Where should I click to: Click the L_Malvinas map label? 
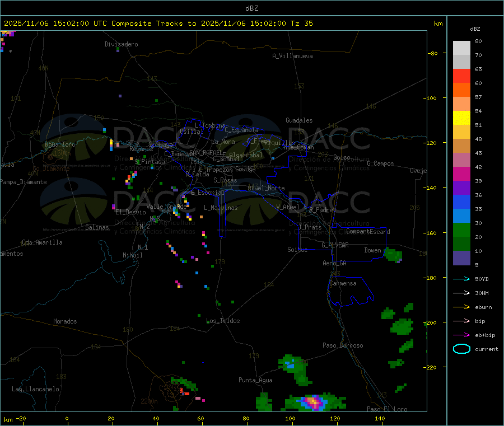tap(221, 208)
